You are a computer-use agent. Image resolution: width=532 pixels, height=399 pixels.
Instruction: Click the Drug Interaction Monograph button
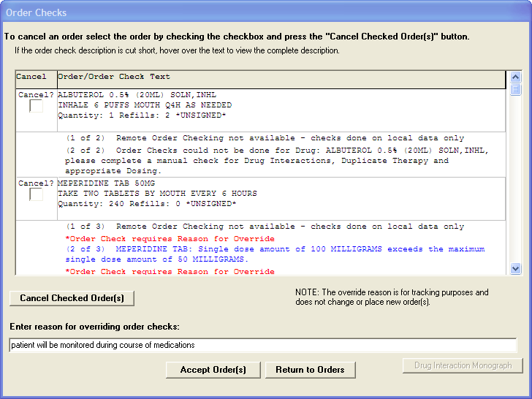(x=463, y=365)
